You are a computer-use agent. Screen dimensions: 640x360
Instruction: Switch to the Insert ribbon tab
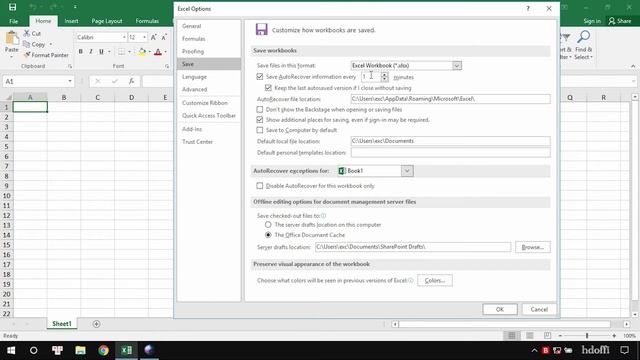(x=71, y=21)
